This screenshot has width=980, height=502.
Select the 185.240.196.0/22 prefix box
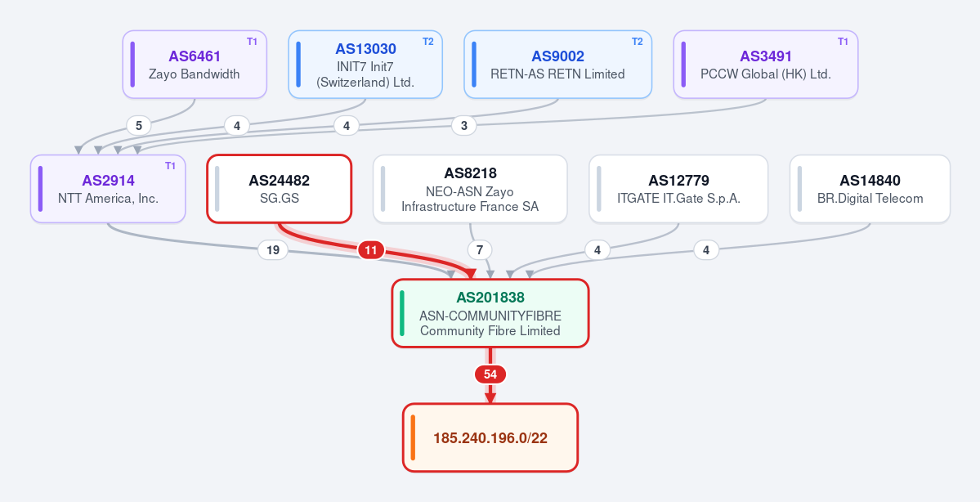[490, 437]
